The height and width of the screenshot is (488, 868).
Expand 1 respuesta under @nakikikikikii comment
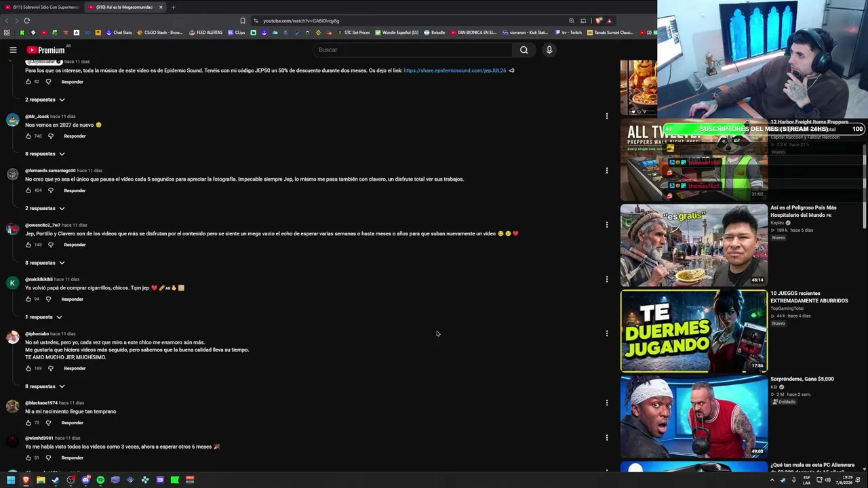pyautogui.click(x=43, y=317)
